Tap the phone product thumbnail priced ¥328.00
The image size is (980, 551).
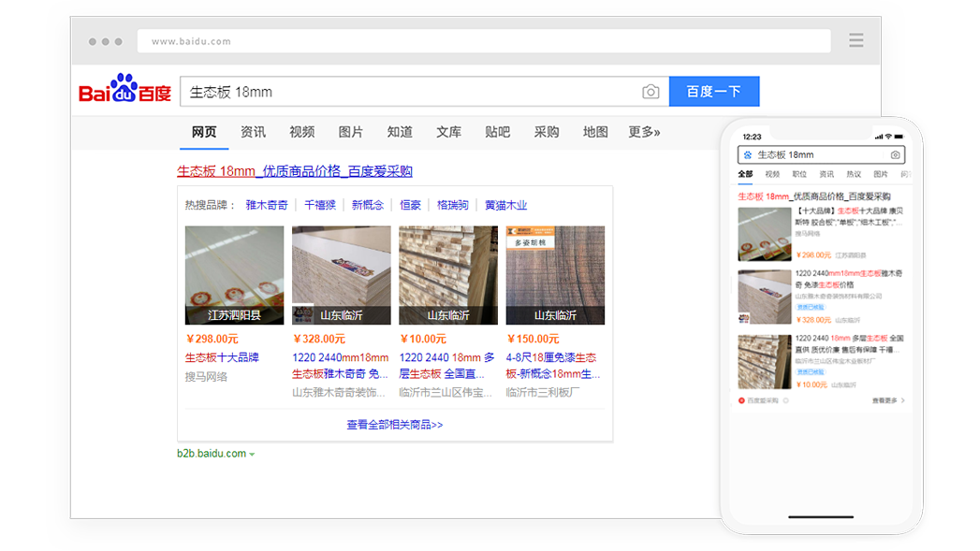pos(765,297)
